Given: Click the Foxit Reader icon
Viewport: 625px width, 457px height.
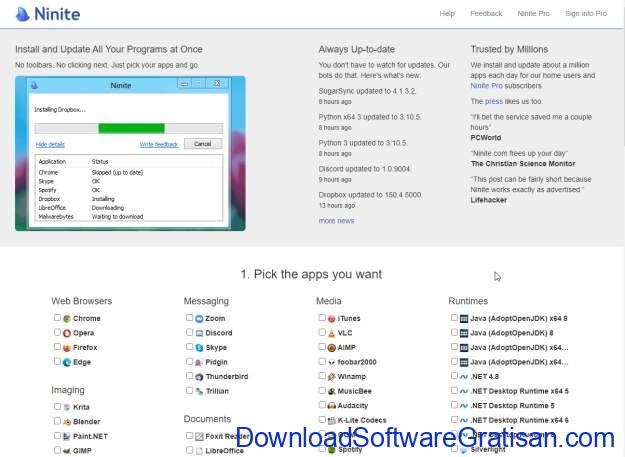Looking at the screenshot, I should click(x=199, y=436).
